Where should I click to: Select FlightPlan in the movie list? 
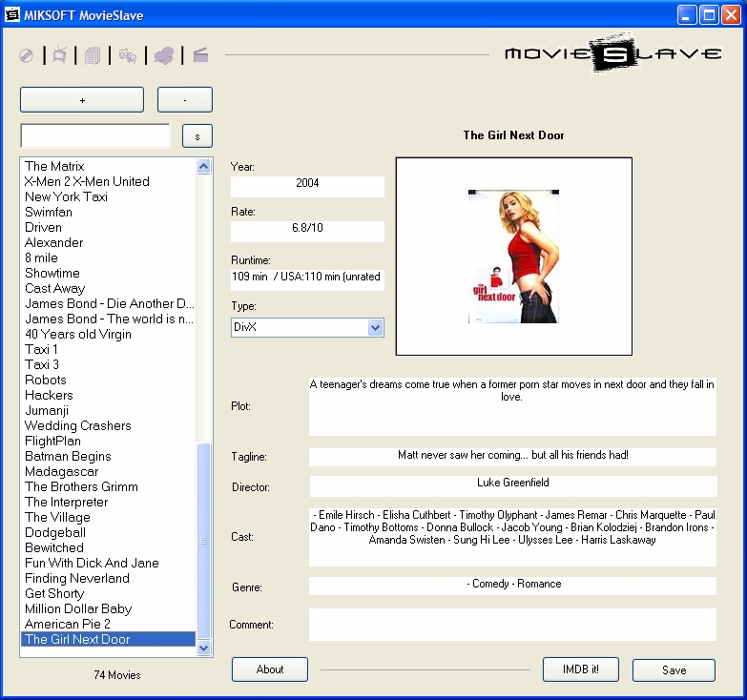(x=109, y=441)
